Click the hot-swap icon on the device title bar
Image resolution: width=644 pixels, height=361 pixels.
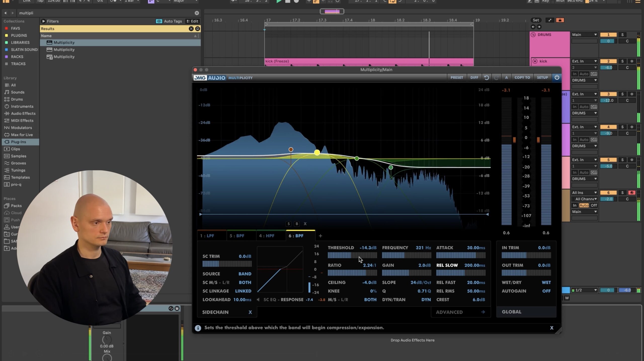171,308
